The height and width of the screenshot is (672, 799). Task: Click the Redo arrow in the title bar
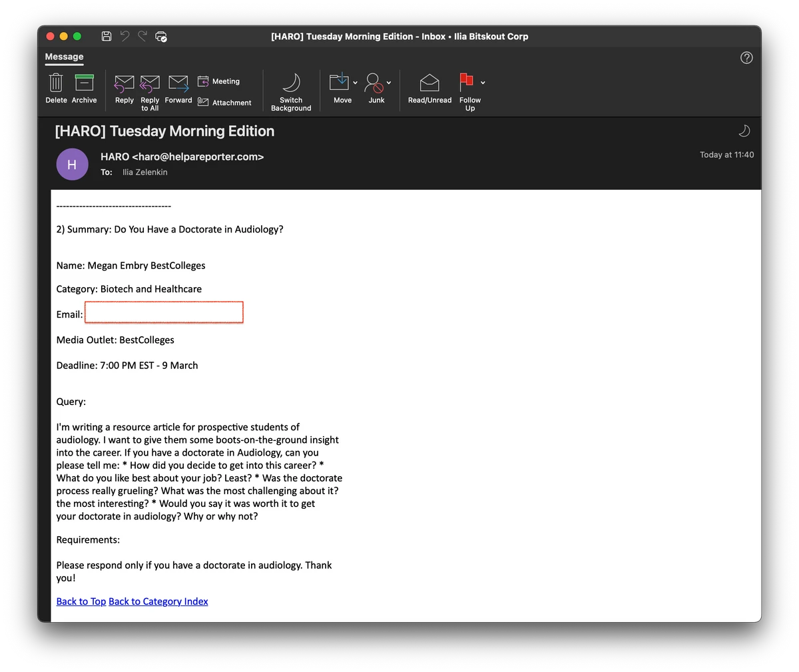point(142,36)
